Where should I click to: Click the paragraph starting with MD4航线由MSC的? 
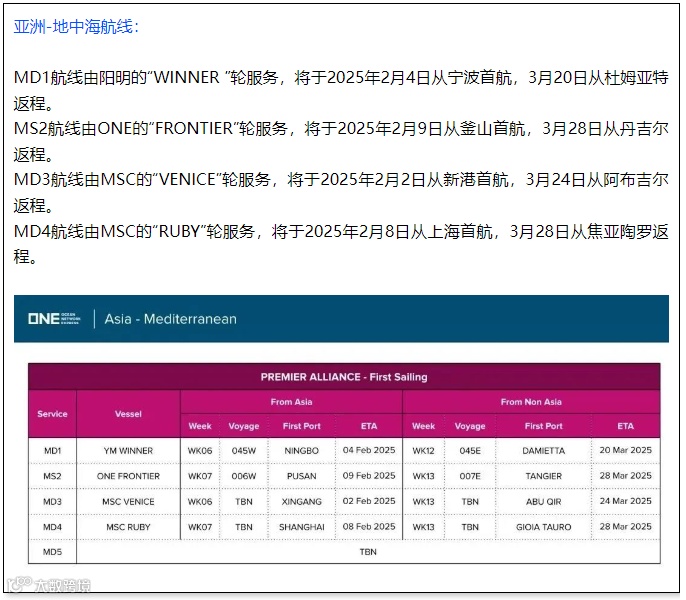coord(341,244)
